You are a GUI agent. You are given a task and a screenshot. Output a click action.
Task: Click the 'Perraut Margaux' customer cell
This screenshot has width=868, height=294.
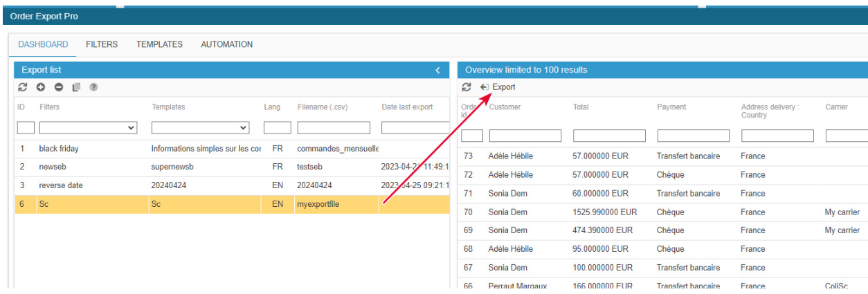click(x=516, y=286)
